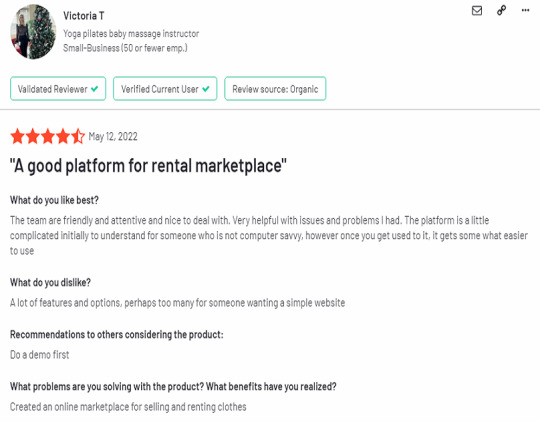Click the "Do a demo first" text
540x422 pixels.
[x=40, y=354]
